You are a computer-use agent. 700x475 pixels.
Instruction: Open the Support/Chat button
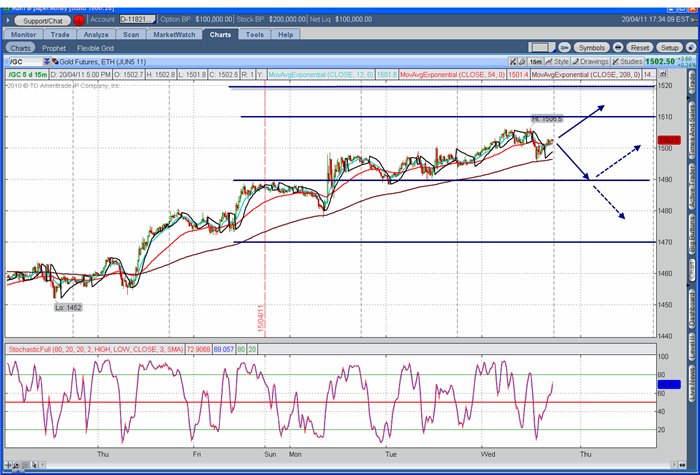tap(43, 21)
